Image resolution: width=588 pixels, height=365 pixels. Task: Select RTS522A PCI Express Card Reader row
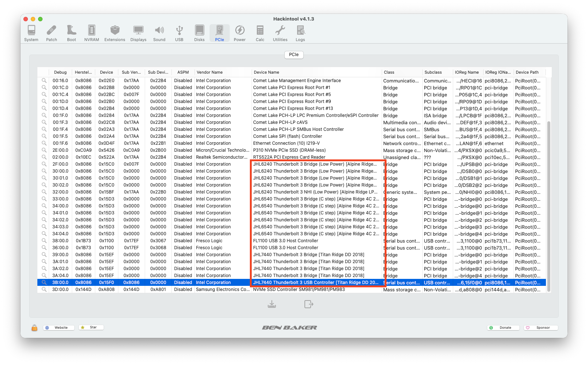pos(292,157)
